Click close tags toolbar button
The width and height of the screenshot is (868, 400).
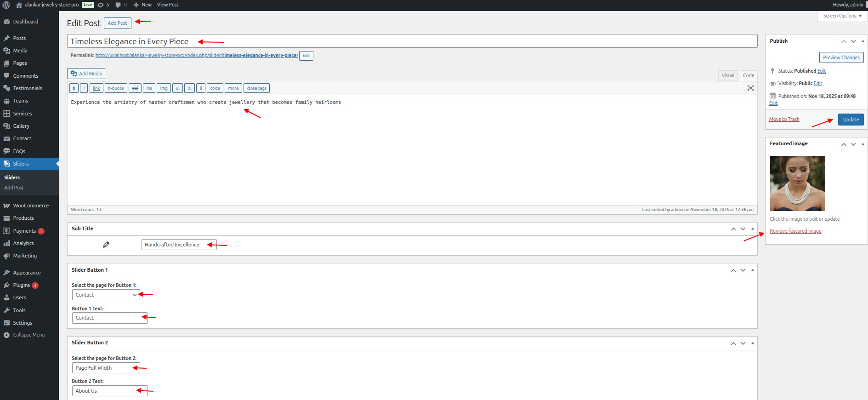(x=256, y=88)
